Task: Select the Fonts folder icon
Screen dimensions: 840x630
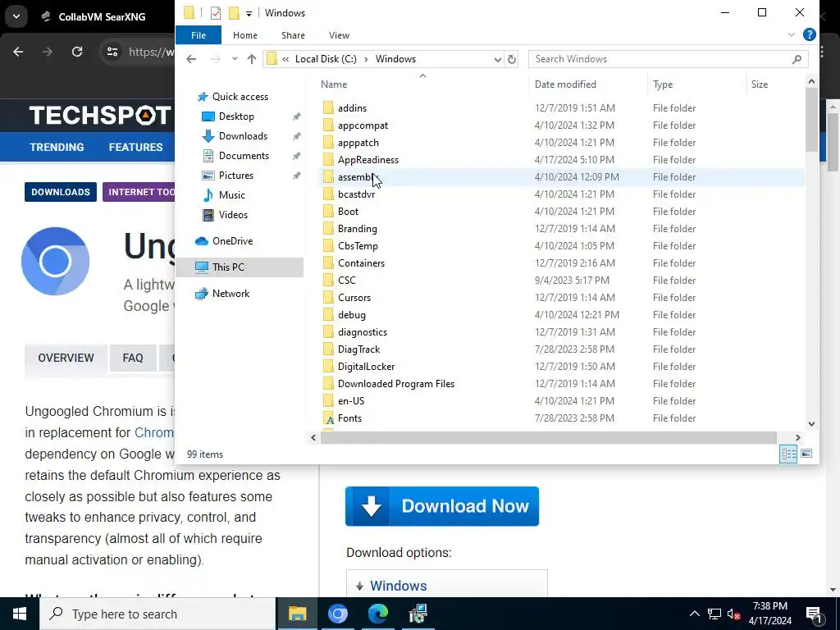Action: (x=328, y=418)
